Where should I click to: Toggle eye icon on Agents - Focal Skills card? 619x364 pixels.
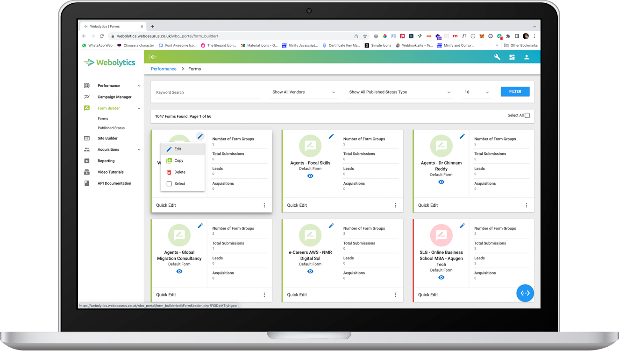pyautogui.click(x=310, y=176)
